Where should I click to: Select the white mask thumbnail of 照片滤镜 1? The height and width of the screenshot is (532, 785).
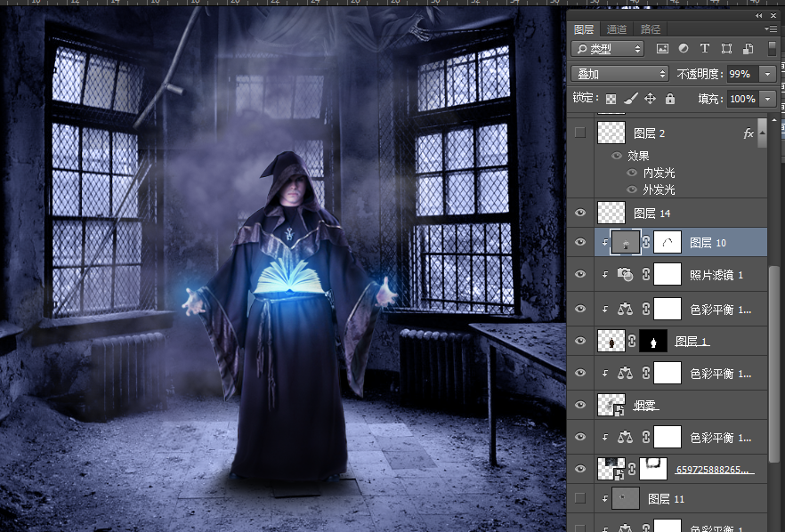[668, 274]
